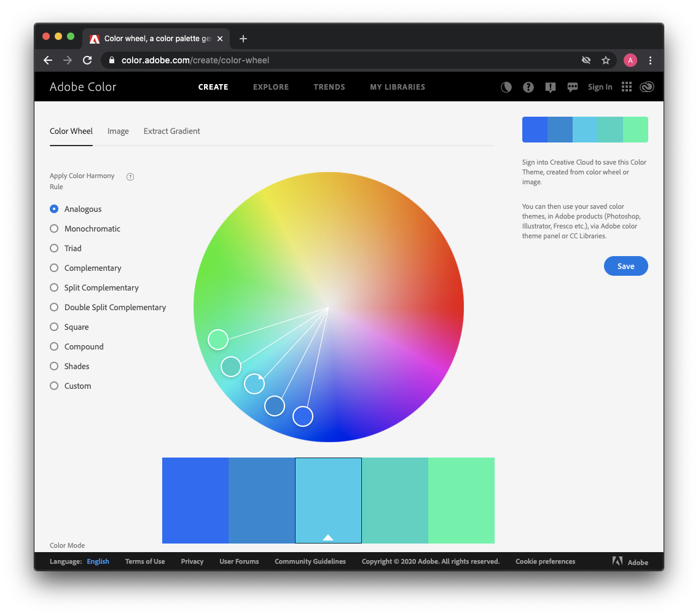Switch to the Custom harmony rule

[x=70, y=386]
